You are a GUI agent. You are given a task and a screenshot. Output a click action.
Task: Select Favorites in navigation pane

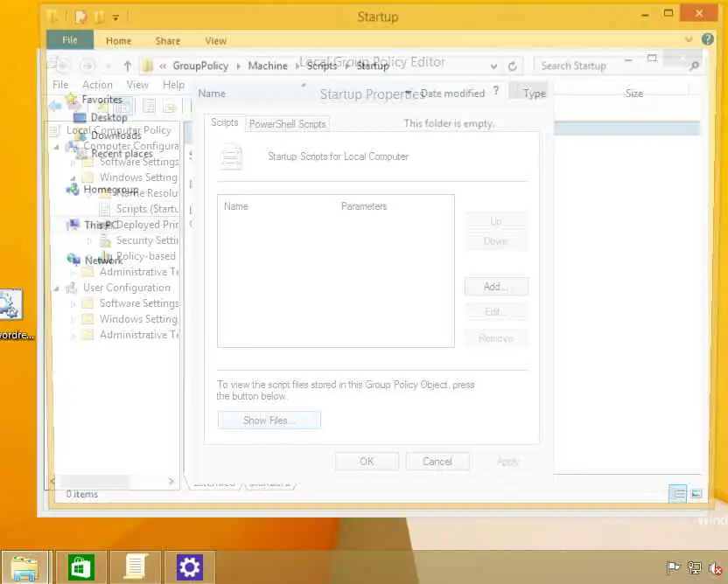click(101, 100)
